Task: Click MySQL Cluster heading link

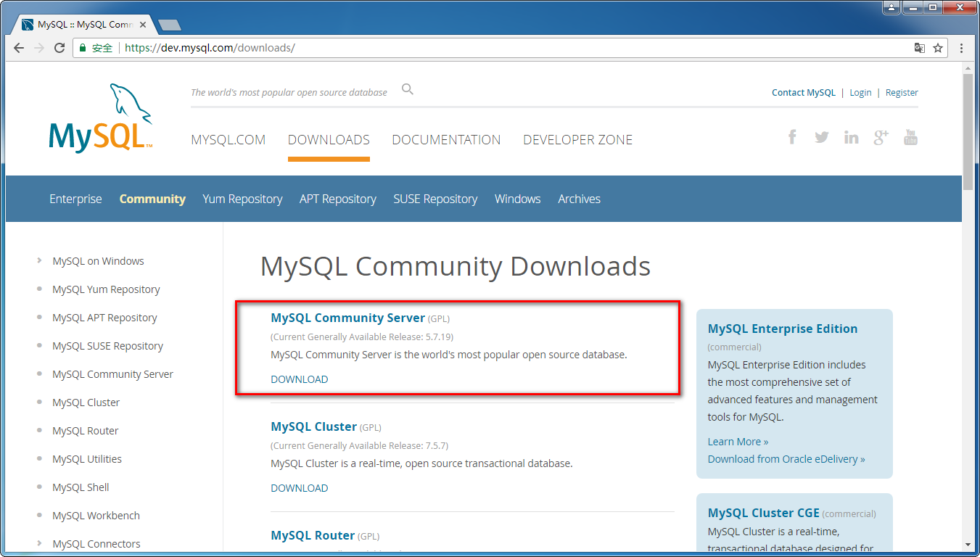Action: [313, 426]
